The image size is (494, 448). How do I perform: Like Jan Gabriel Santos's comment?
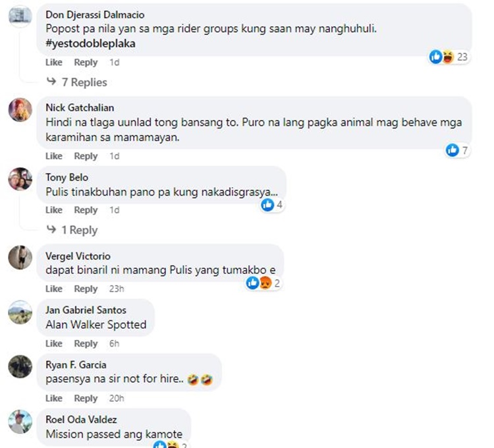(54, 343)
